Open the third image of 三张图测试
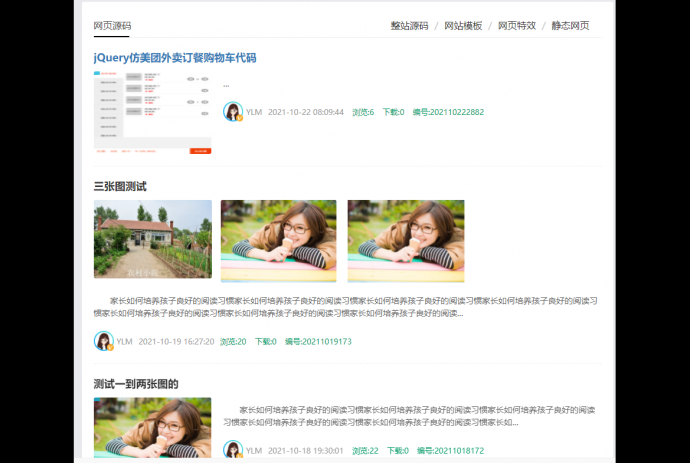The image size is (690, 463). point(406,241)
